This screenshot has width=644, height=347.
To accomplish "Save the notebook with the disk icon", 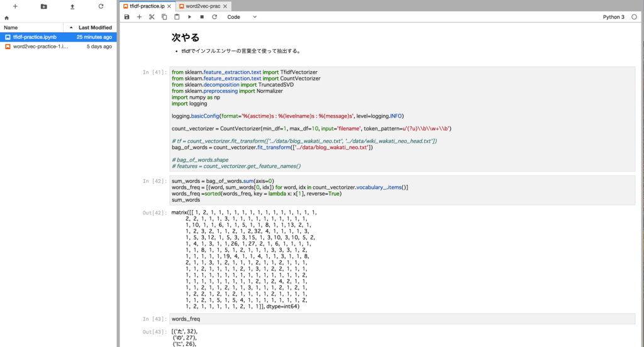I will (x=127, y=17).
